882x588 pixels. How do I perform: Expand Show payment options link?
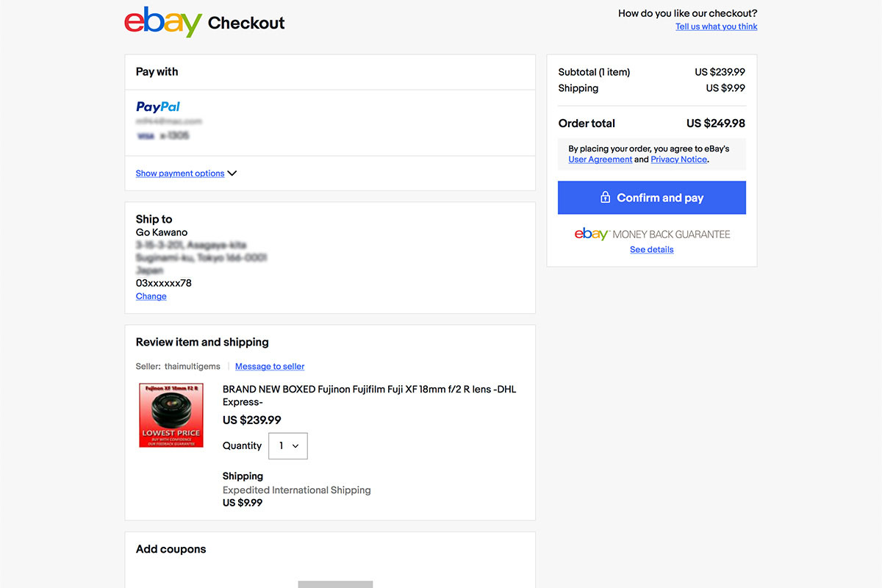[x=180, y=173]
